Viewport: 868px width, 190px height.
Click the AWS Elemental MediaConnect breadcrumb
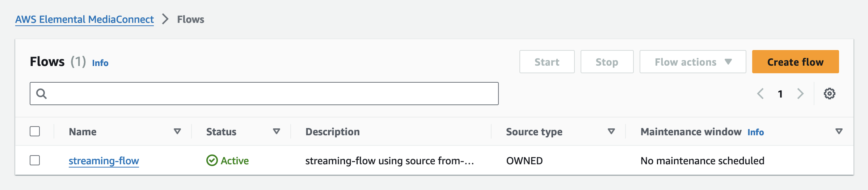(x=84, y=19)
